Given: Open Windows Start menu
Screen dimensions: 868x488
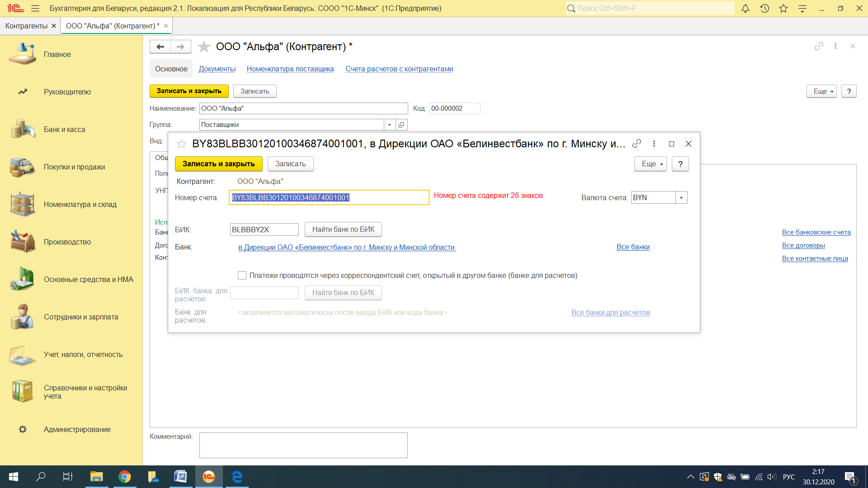Looking at the screenshot, I should coord(14,477).
